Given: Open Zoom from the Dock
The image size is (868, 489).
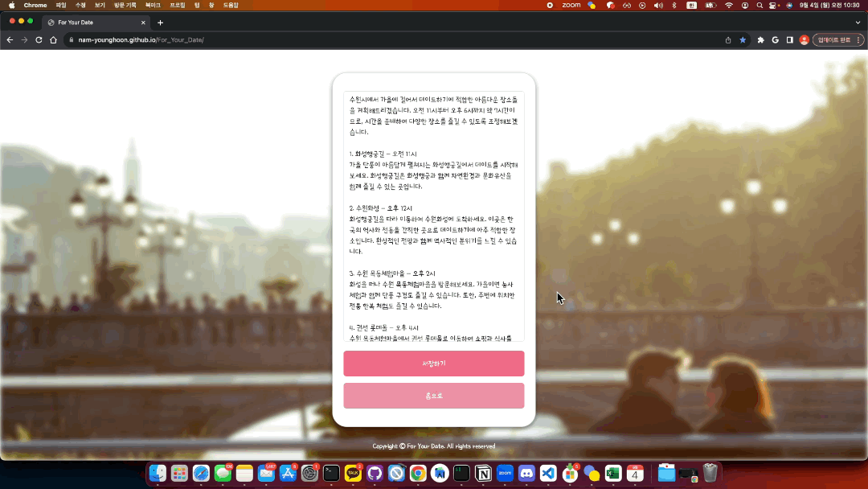Looking at the screenshot, I should point(505,473).
